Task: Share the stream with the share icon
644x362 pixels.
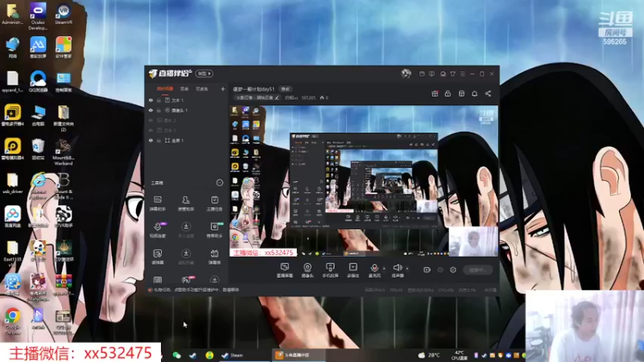Action: tap(488, 93)
